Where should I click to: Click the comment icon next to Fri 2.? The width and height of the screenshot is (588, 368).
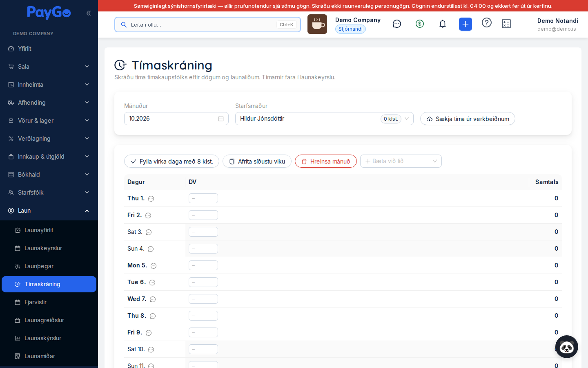pyautogui.click(x=148, y=215)
